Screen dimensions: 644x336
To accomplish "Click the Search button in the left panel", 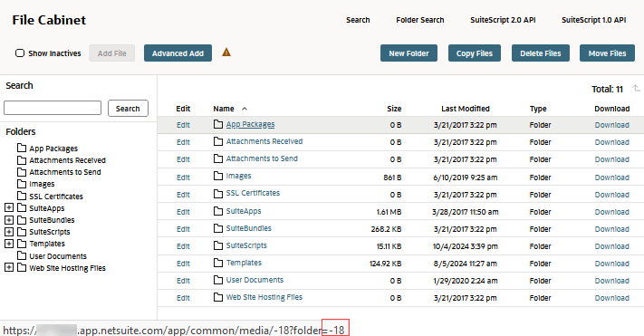I will [128, 109].
